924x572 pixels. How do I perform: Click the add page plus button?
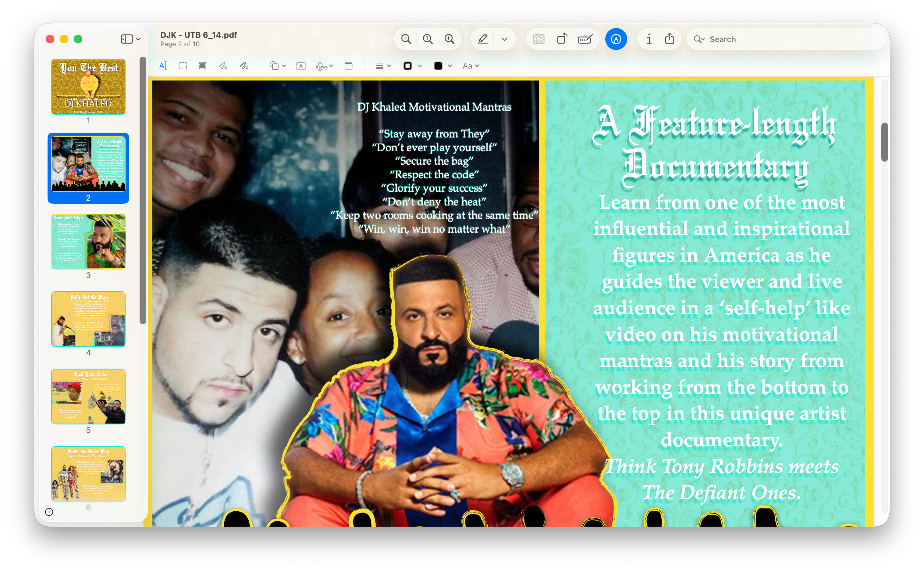49,512
